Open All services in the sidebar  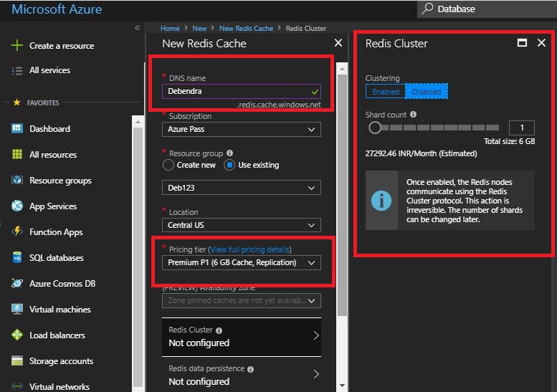click(x=49, y=70)
